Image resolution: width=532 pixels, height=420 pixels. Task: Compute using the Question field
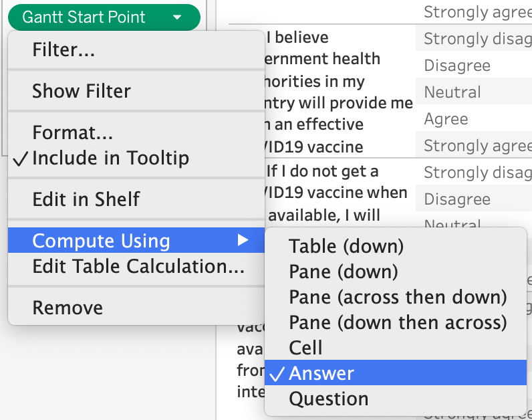[x=328, y=399]
